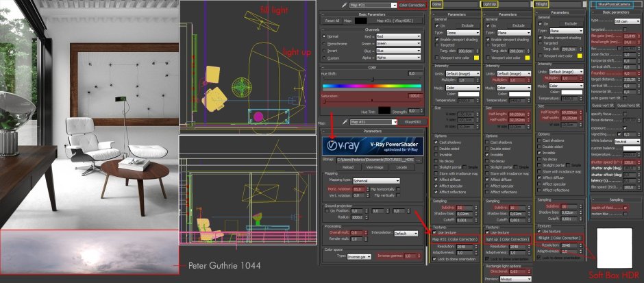Viewport: 644px width, 283px height.
Task: Adjust the Hue Shift slider
Action: click(x=372, y=79)
